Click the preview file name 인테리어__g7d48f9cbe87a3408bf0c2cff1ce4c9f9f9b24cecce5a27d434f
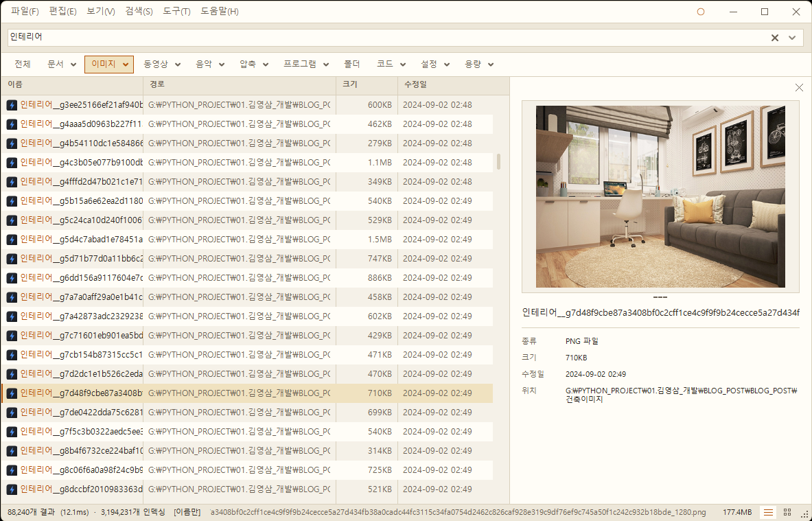Screen dimensions: 812x521 pos(661,312)
